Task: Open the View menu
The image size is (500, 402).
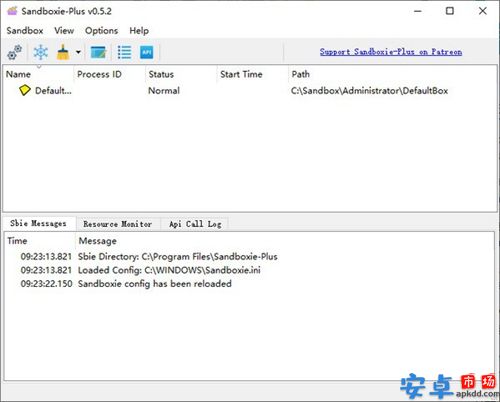Action: pyautogui.click(x=64, y=31)
